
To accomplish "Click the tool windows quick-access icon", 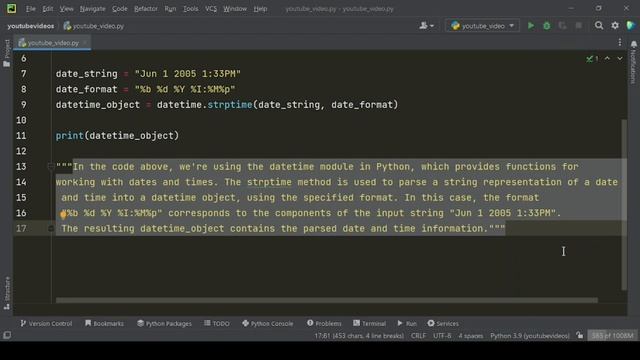I will [7, 335].
